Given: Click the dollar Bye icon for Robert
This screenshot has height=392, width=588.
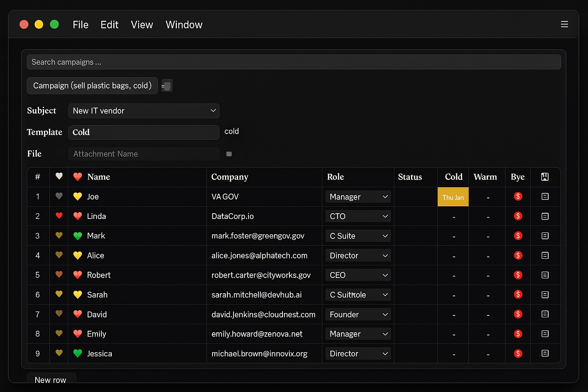Looking at the screenshot, I should 518,275.
